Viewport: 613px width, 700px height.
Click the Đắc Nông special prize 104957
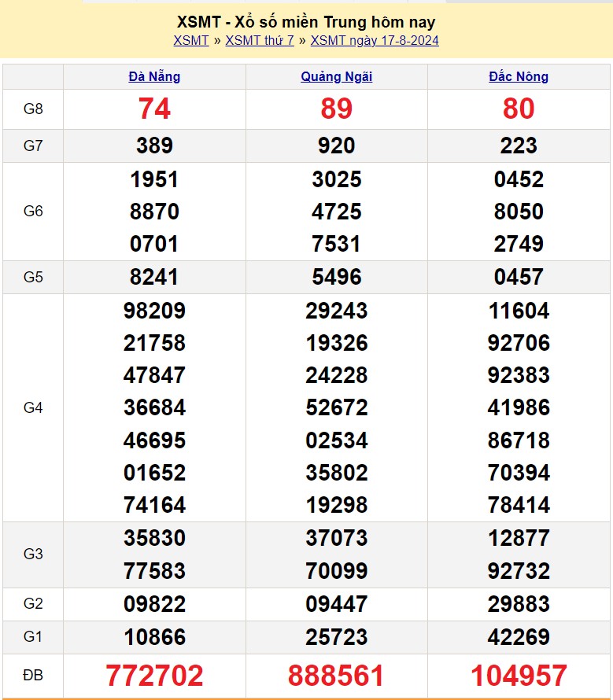[519, 676]
